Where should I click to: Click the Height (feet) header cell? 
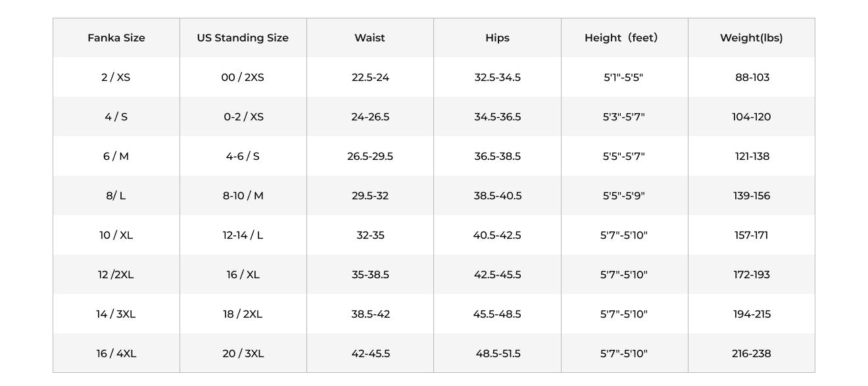click(623, 38)
